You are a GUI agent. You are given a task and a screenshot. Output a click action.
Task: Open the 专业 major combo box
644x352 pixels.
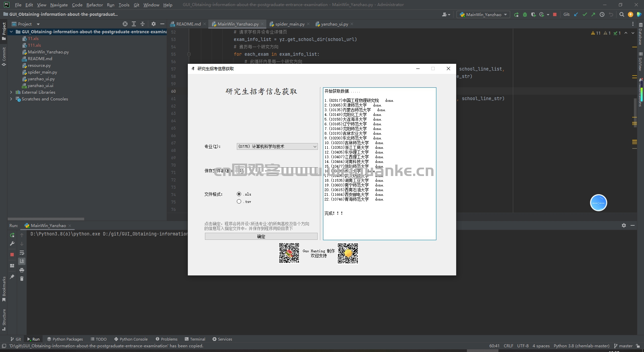(x=277, y=146)
